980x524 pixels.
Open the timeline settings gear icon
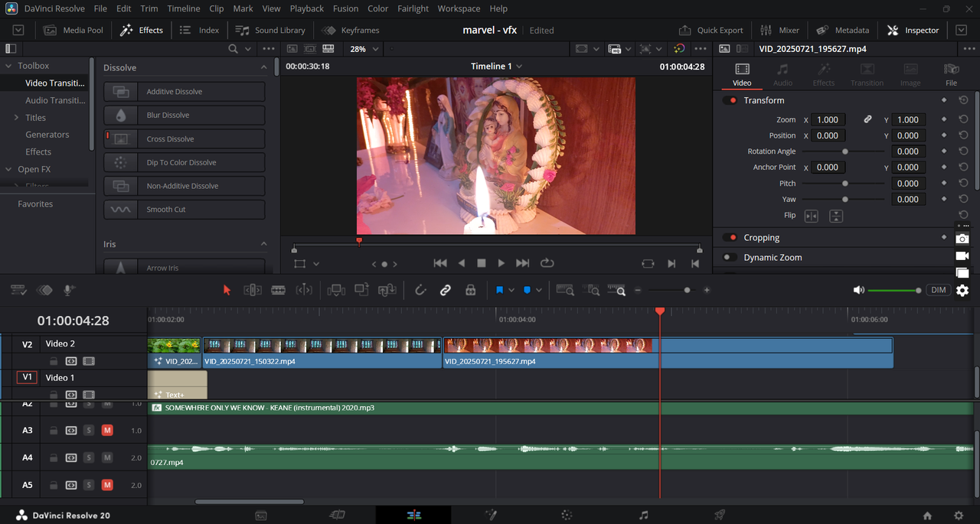coord(962,290)
